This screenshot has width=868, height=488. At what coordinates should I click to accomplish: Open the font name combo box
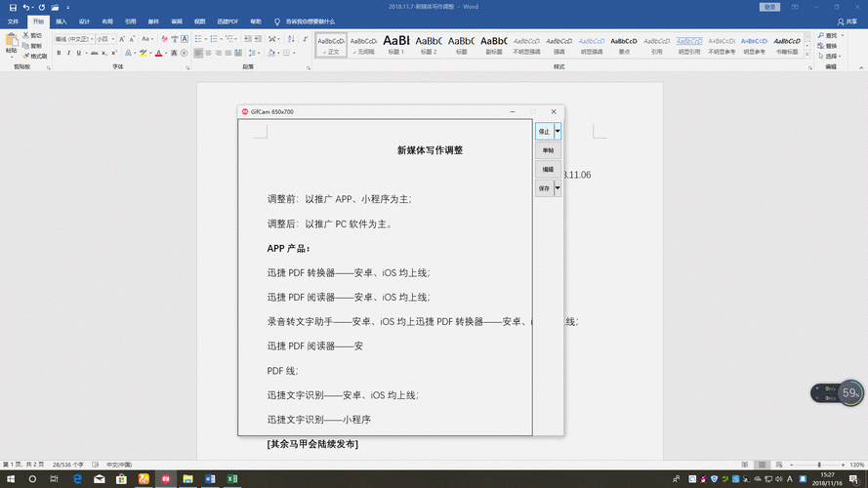pos(74,39)
